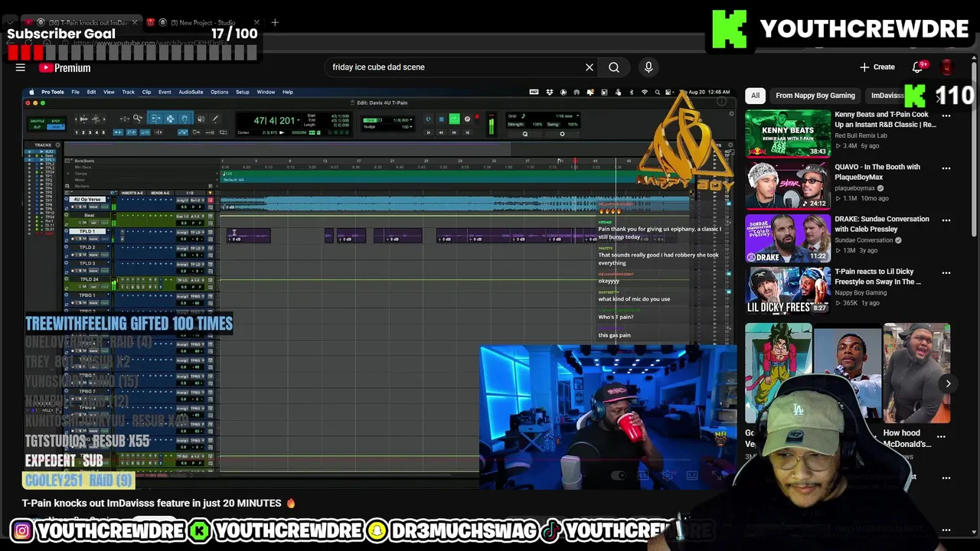980x551 pixels.
Task: Record-enable the TPLD 2 track
Action: coord(73,255)
